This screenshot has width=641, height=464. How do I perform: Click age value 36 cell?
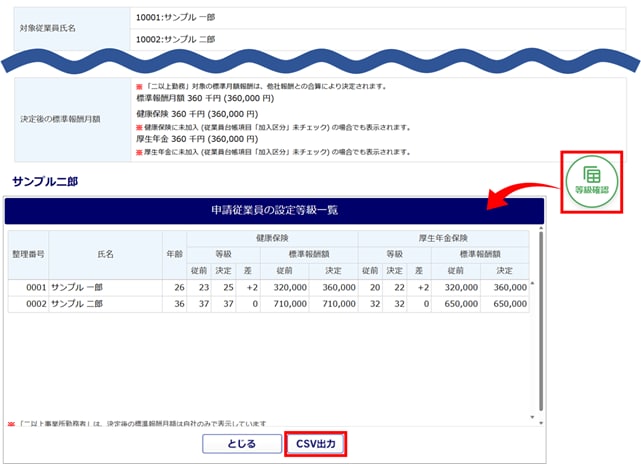[x=175, y=304]
